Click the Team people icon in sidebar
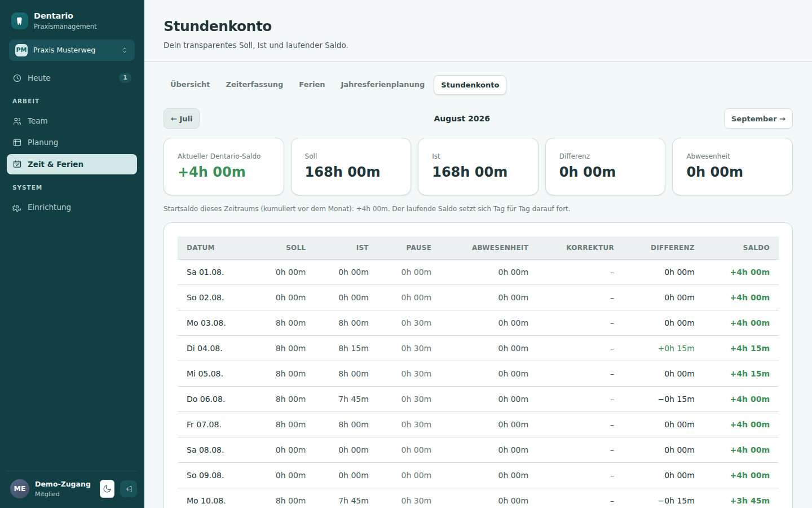812x508 pixels. 17,121
